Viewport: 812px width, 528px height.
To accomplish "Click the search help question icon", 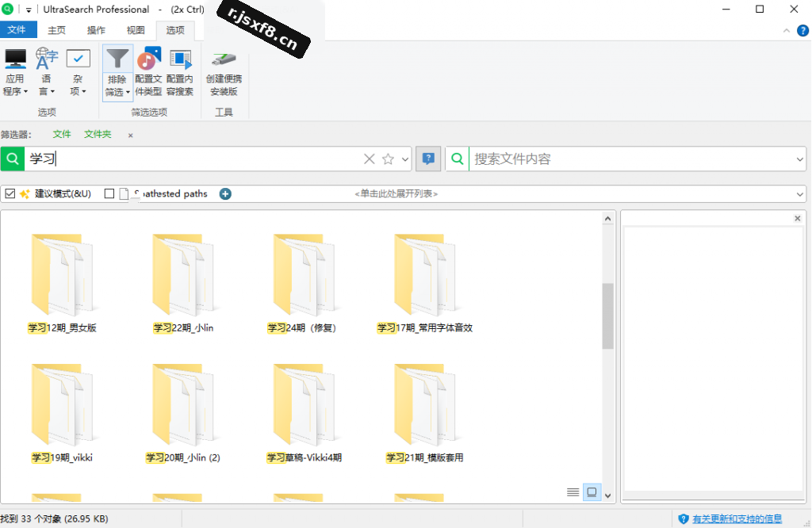I will click(x=428, y=159).
